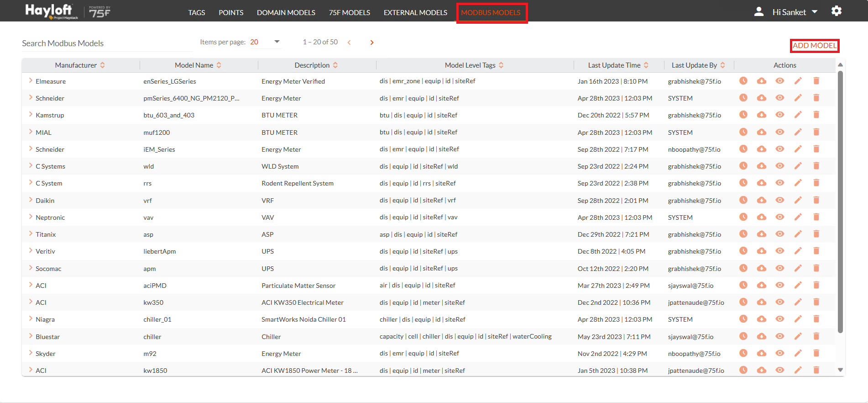Delete the Daikin vrf model
868x403 pixels.
816,200
